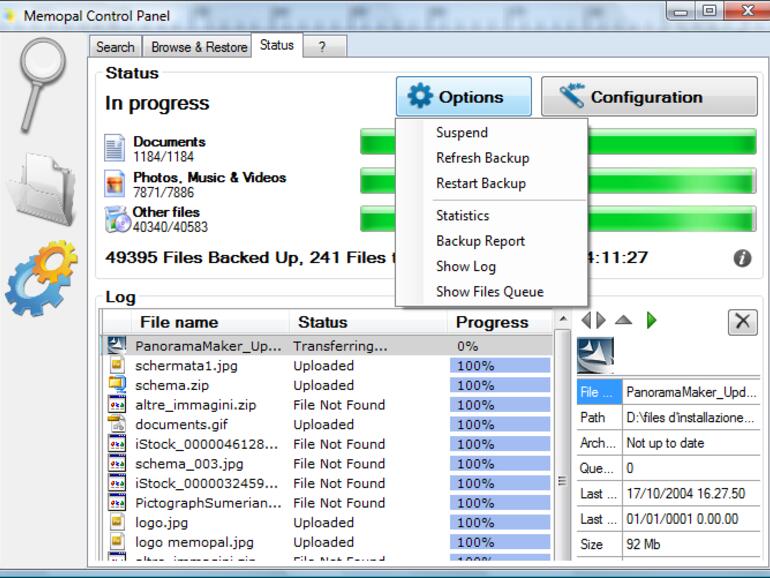Click the Photos, Music & Videos icon
Image resolution: width=770 pixels, height=578 pixels.
pyautogui.click(x=114, y=184)
